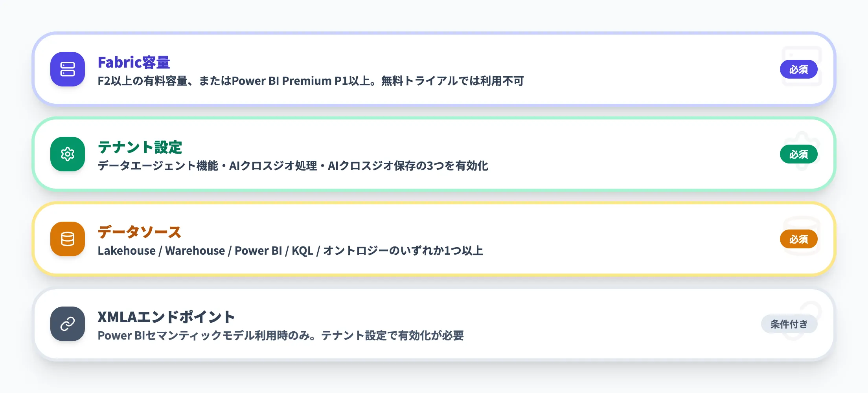Click the Lakehouse / Warehouse description text
Viewport: 868px width, 393px height.
(291, 251)
